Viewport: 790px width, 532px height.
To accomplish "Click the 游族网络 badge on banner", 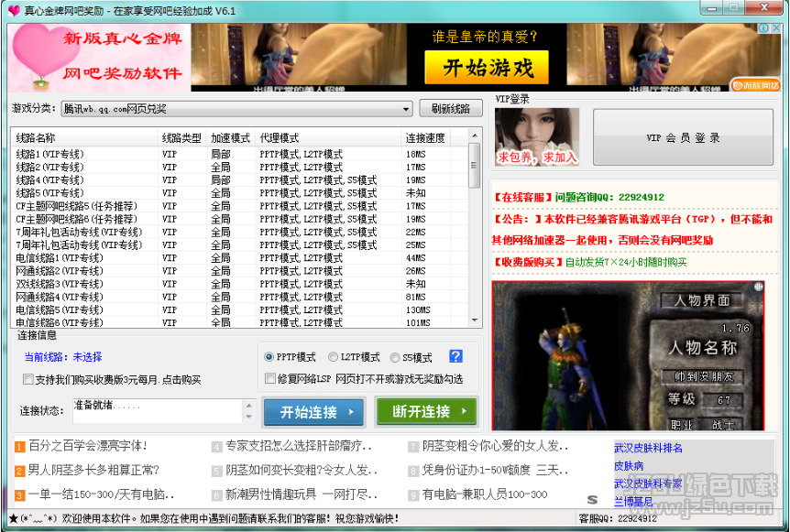I will (755, 85).
